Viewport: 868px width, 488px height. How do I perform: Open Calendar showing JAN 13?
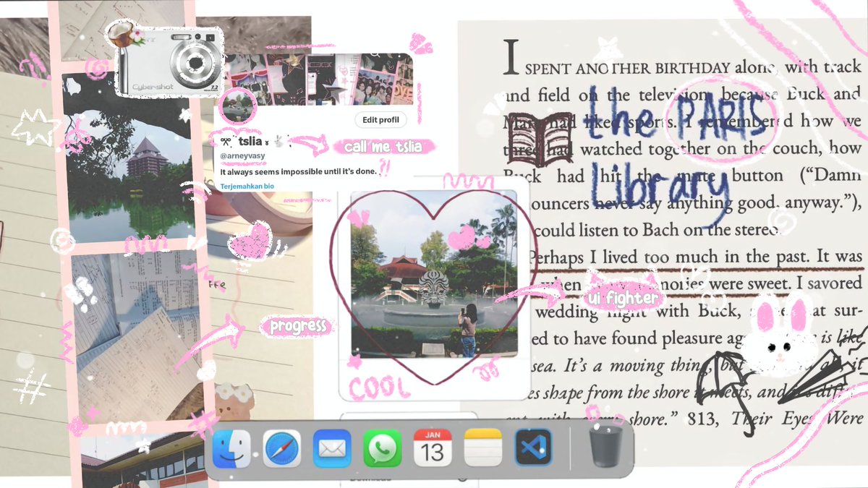[433, 448]
